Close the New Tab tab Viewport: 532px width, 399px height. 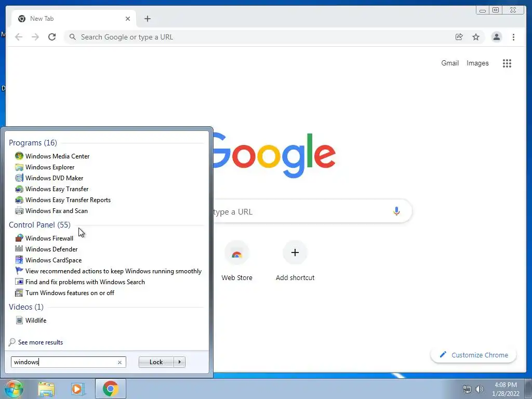128,19
